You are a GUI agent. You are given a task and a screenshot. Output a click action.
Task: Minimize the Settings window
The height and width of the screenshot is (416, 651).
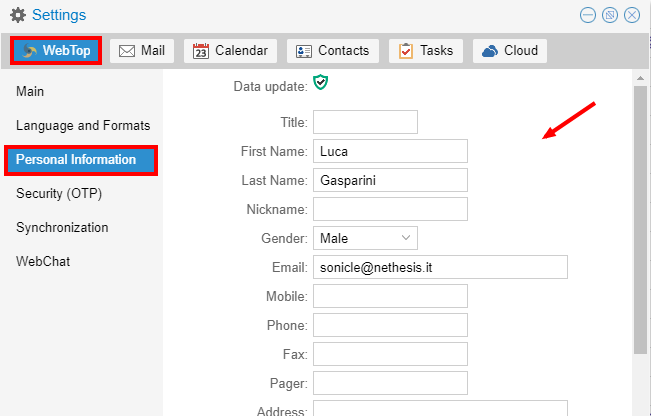pos(588,15)
